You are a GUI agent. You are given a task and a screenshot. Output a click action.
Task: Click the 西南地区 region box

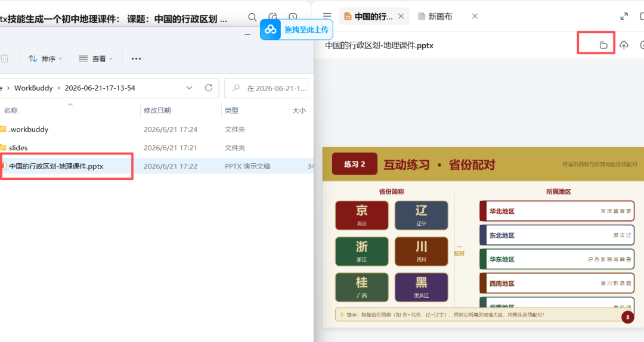[x=557, y=283]
